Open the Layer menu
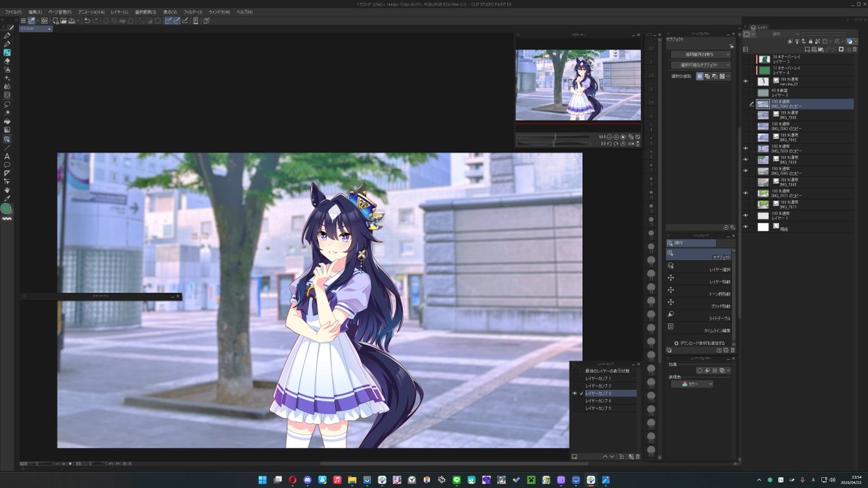The width and height of the screenshot is (868, 488). click(x=119, y=12)
